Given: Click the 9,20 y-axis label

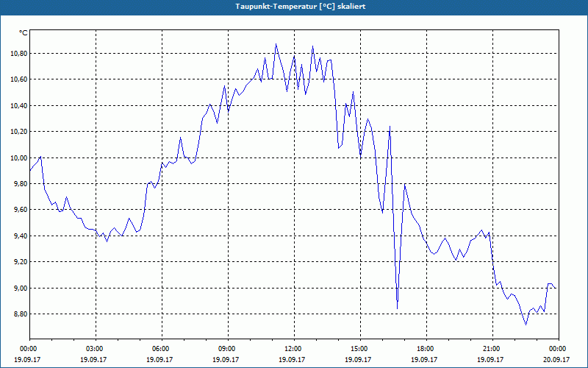Looking at the screenshot, I should click(21, 262).
